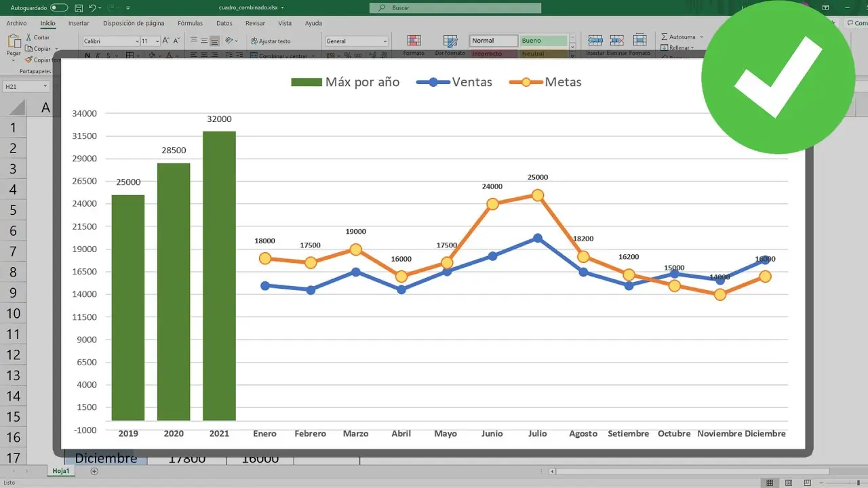Open the font size 11 dropdown
This screenshot has width=868, height=488.
coord(156,41)
